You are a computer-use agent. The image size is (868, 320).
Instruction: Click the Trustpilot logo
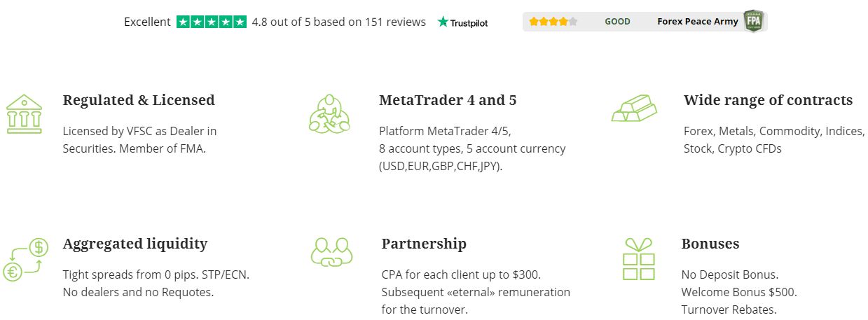click(463, 22)
